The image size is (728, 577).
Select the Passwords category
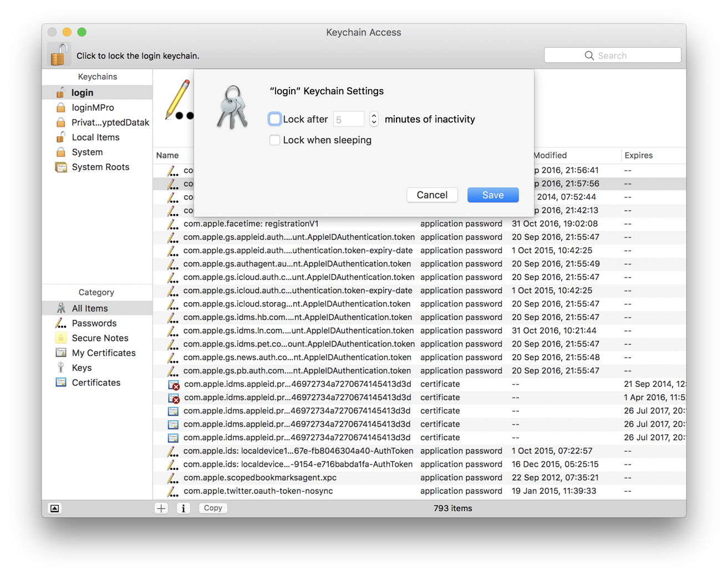tap(94, 323)
